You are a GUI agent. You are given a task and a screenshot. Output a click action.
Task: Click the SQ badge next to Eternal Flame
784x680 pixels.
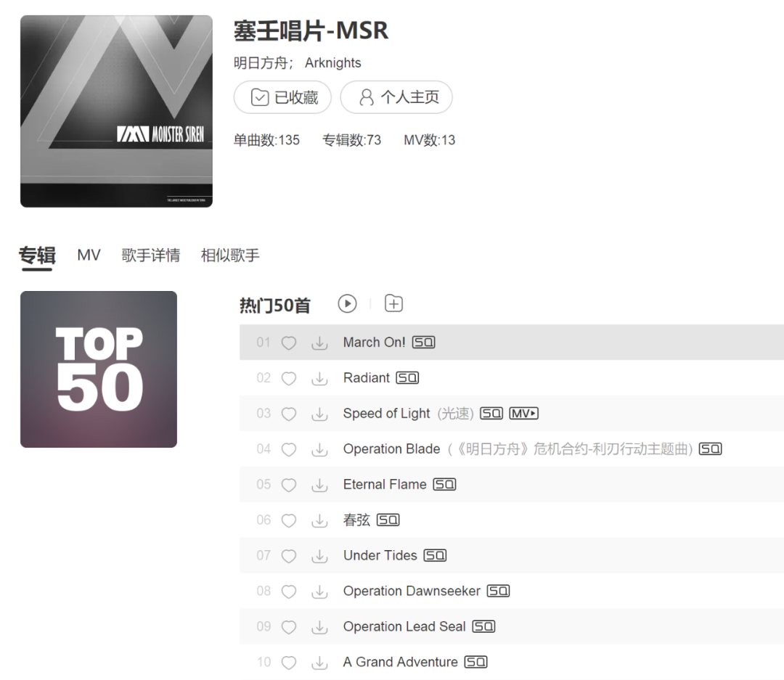pos(444,485)
